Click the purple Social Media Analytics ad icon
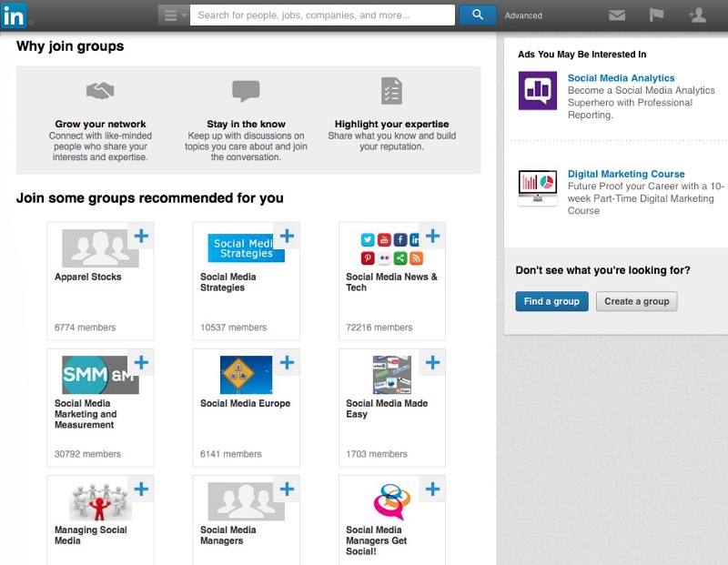This screenshot has height=565, width=728. (538, 91)
